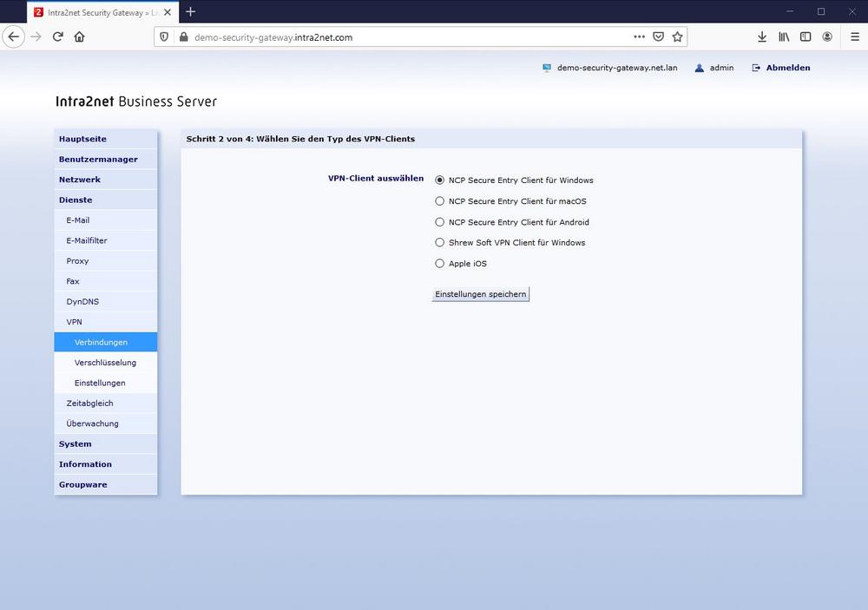The height and width of the screenshot is (610, 868).
Task: Select NCP Secure Entry Client für macOS
Action: pyautogui.click(x=439, y=201)
